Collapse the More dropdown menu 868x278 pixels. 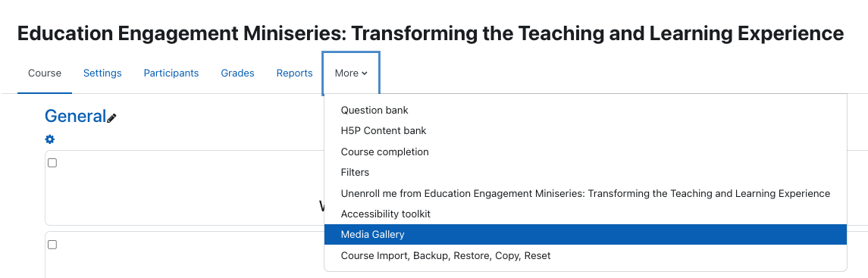click(x=351, y=73)
